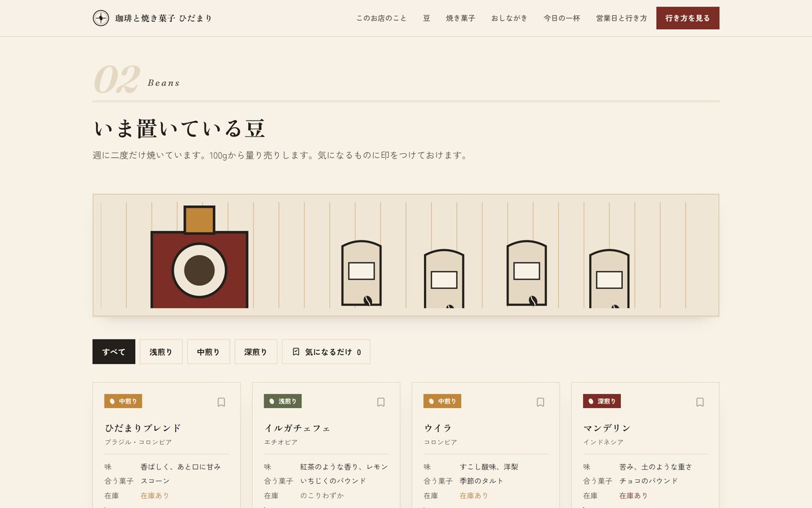Click ブラジル・コロンビア origin text
Viewport: 812px width, 508px height.
[x=138, y=442]
